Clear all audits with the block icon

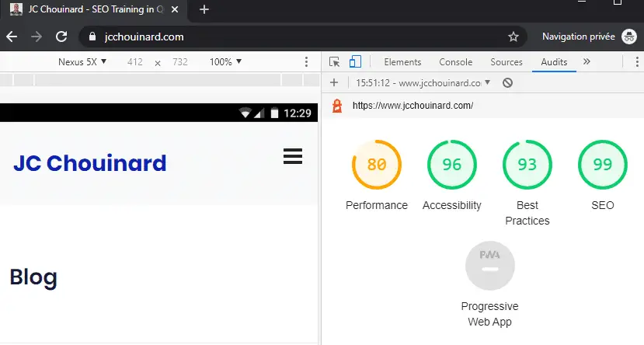pyautogui.click(x=507, y=83)
